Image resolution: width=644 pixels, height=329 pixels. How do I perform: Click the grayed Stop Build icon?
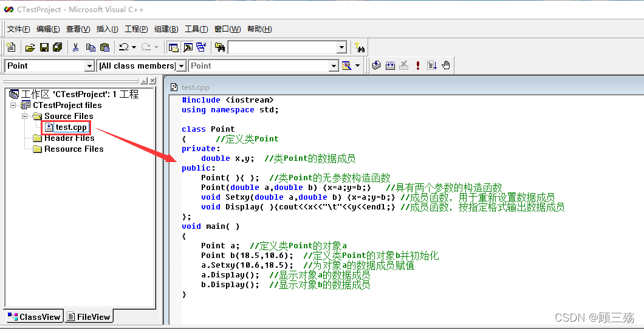point(404,66)
